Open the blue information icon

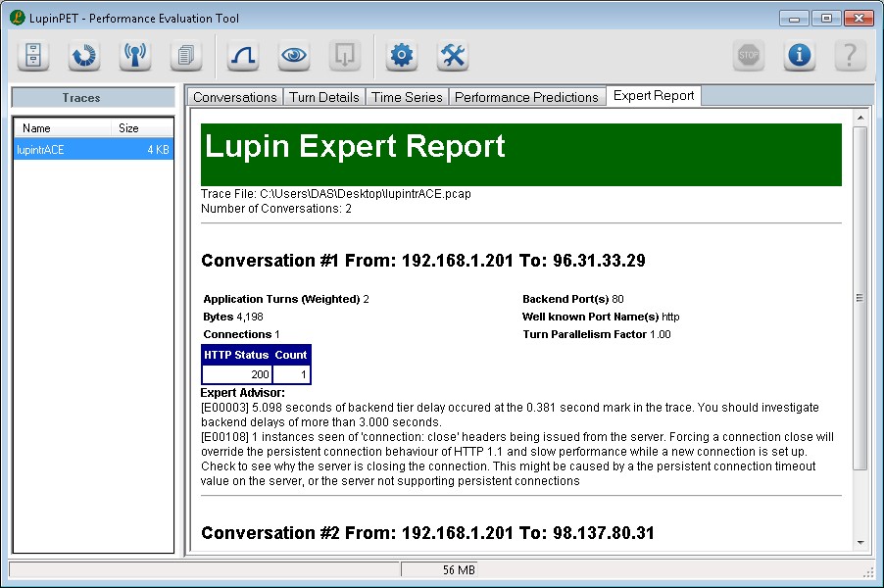pos(800,55)
